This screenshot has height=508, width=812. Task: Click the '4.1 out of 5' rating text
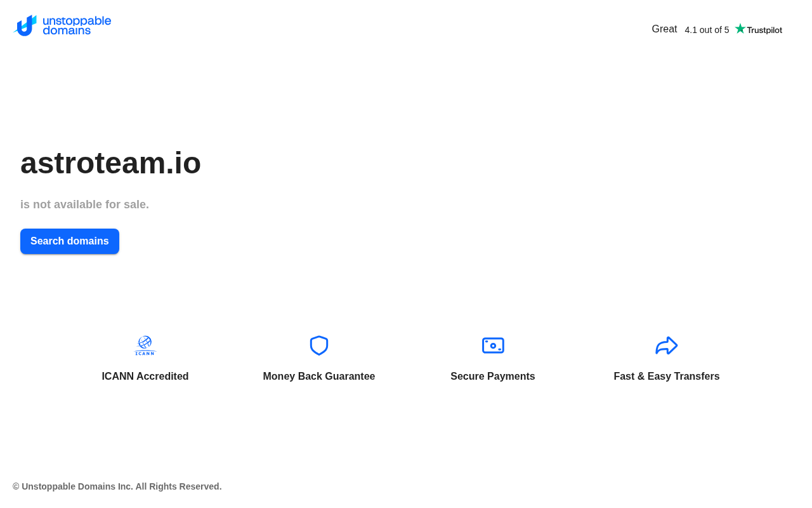[x=707, y=30]
